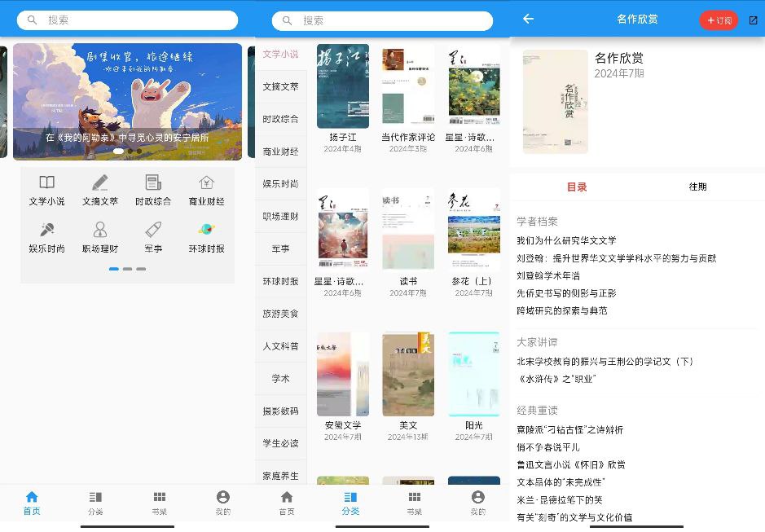Viewport: 765px width, 532px height.
Task: Select the 环球时报 planet icon
Action: (x=206, y=230)
